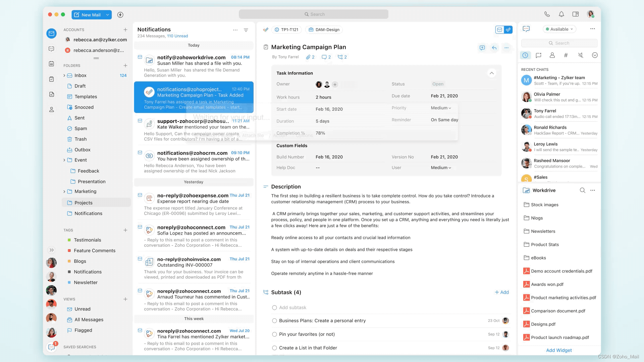Image resolution: width=644 pixels, height=362 pixels.
Task: Click the top Search field
Action: point(314,14)
